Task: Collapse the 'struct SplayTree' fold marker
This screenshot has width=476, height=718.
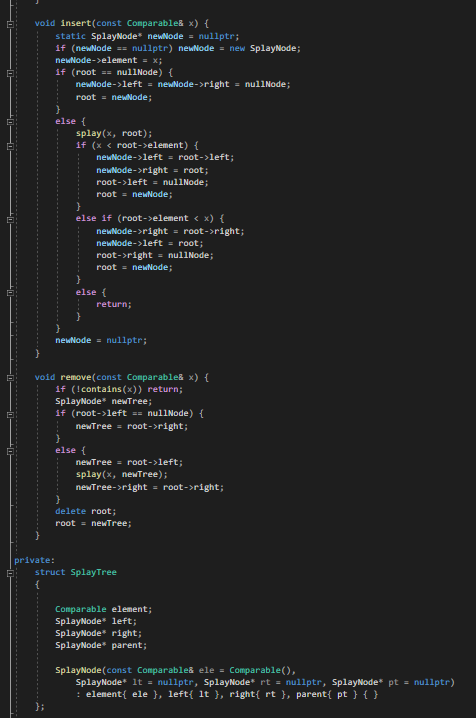Action: click(x=10, y=573)
